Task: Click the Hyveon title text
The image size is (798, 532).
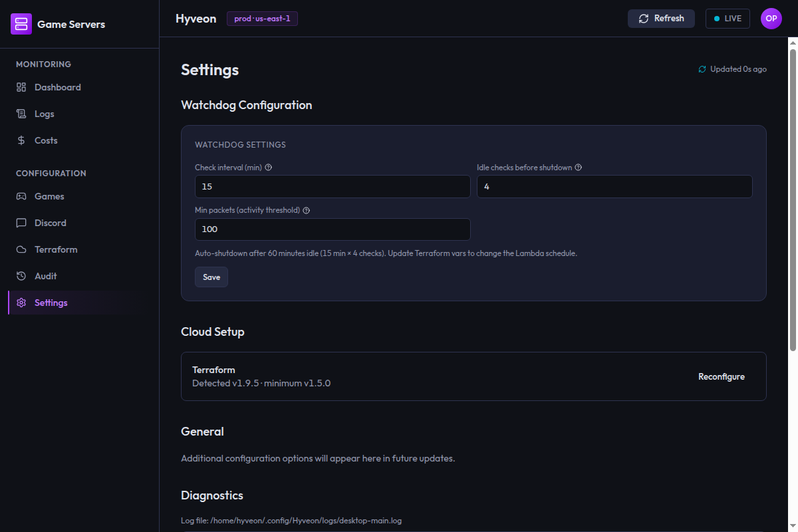Action: [196, 19]
